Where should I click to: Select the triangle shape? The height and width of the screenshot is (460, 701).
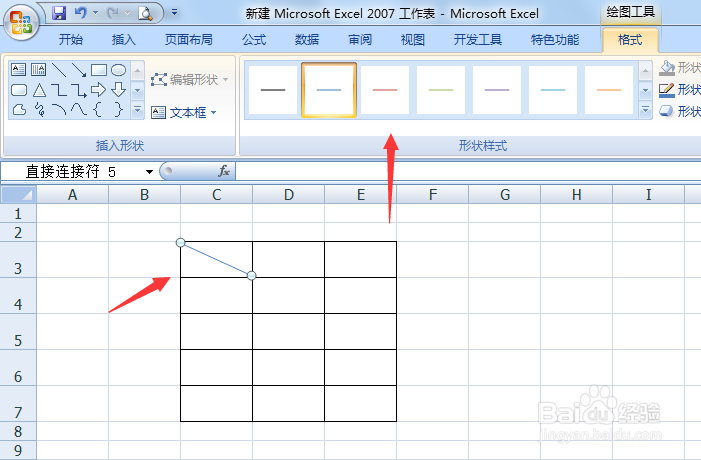(x=39, y=90)
